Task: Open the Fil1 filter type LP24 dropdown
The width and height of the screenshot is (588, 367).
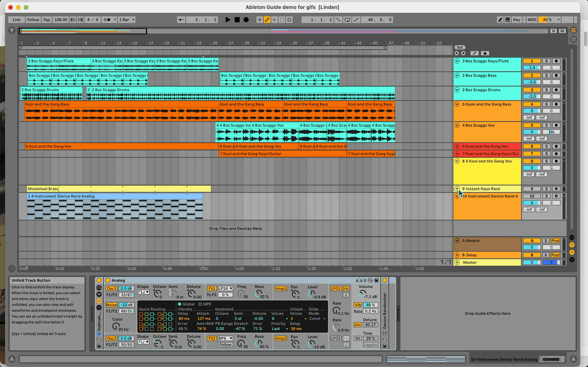Action: pos(226,288)
